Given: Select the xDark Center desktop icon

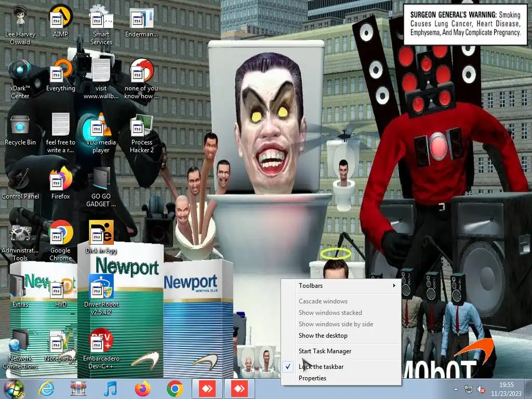Looking at the screenshot, I should point(20,79).
